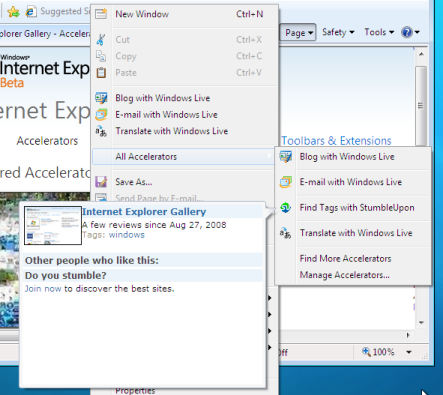Click the Join now link
The height and width of the screenshot is (395, 443).
[43, 289]
